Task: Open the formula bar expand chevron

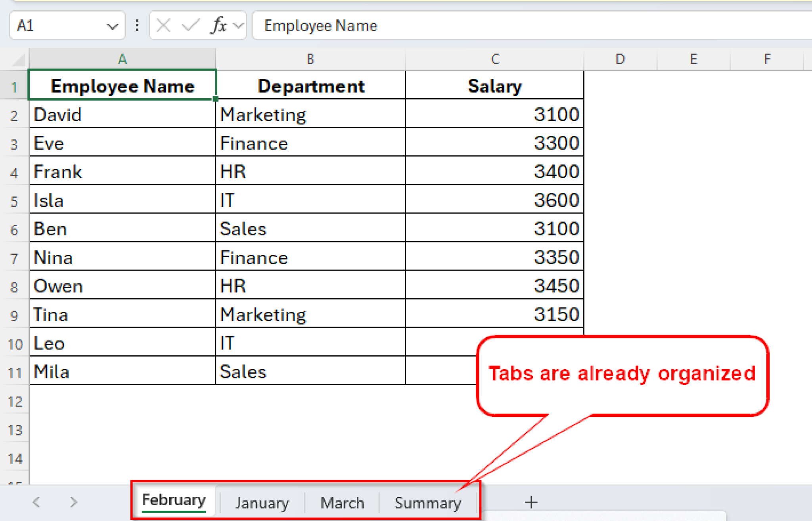Action: (238, 25)
